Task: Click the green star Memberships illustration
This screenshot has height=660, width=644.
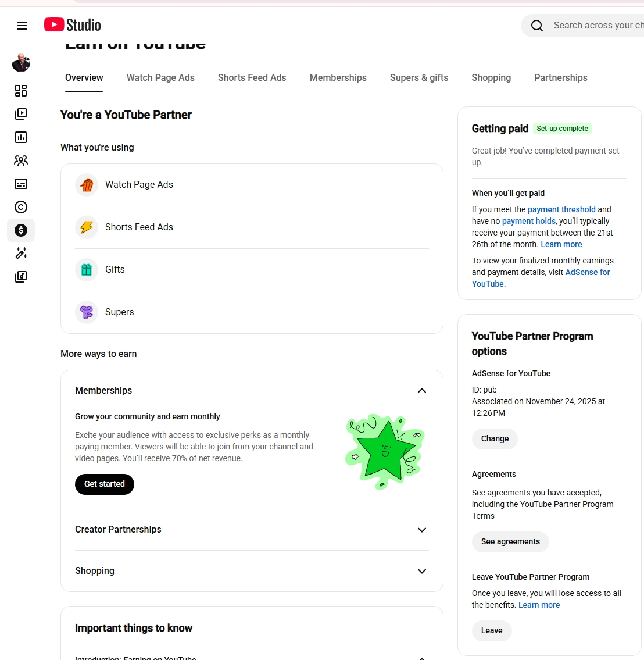Action: pos(384,452)
